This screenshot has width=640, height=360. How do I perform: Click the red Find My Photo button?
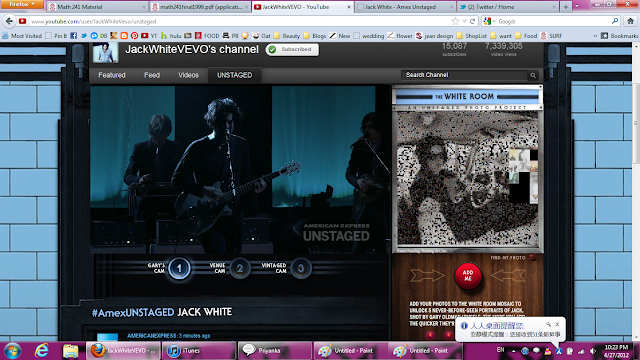pyautogui.click(x=531, y=258)
